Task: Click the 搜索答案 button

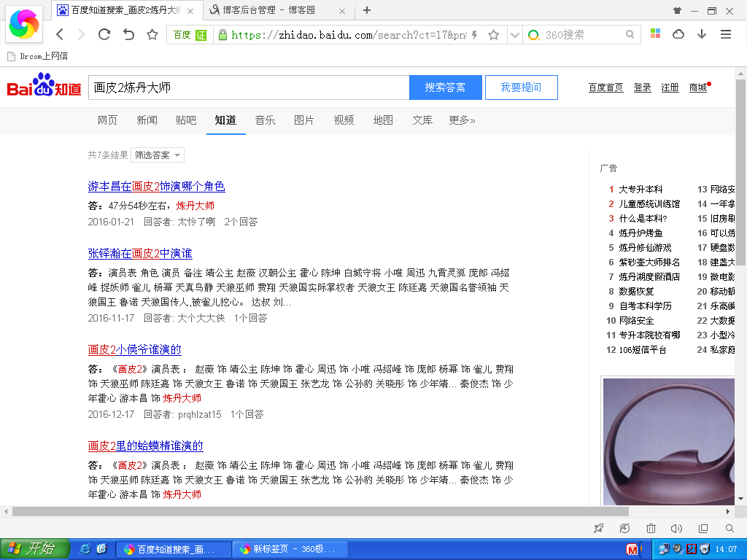Action: [x=446, y=87]
